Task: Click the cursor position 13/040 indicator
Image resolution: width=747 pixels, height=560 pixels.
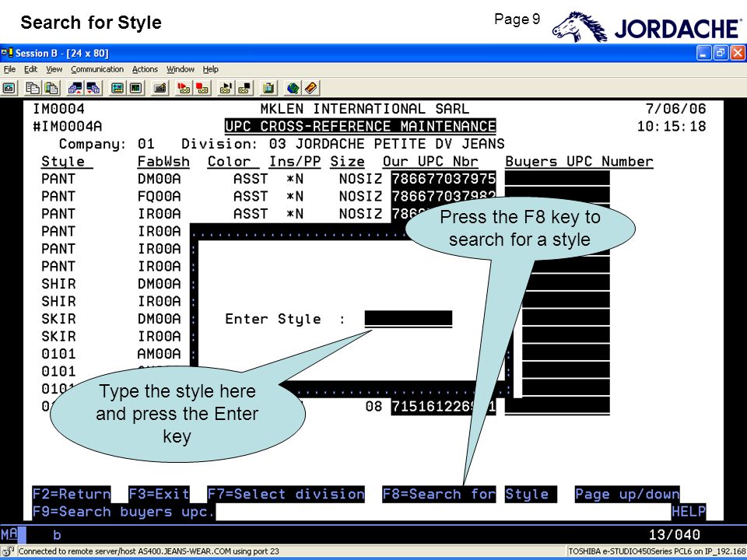Action: [675, 535]
